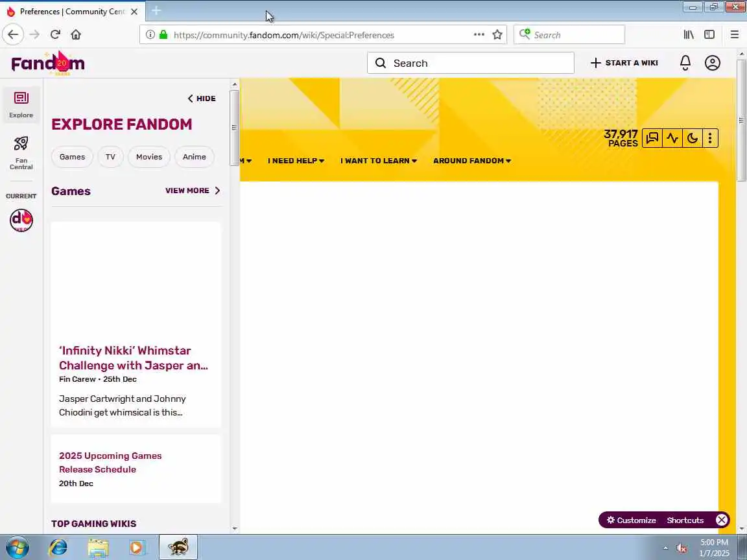Open the Firefox hamburger menu
This screenshot has height=560, width=747.
734,34
